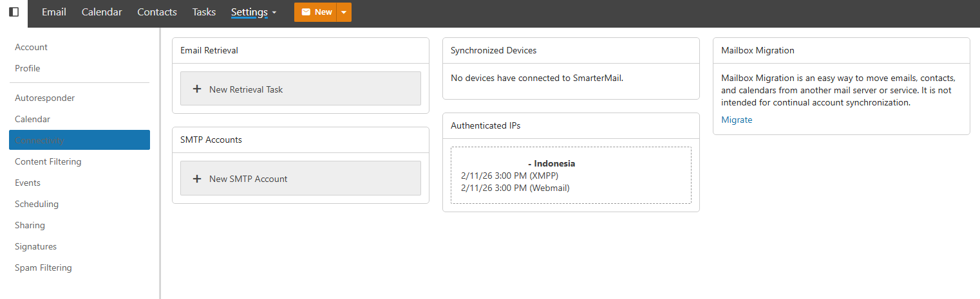Open the Email tab
This screenshot has height=299, width=980.
click(54, 12)
